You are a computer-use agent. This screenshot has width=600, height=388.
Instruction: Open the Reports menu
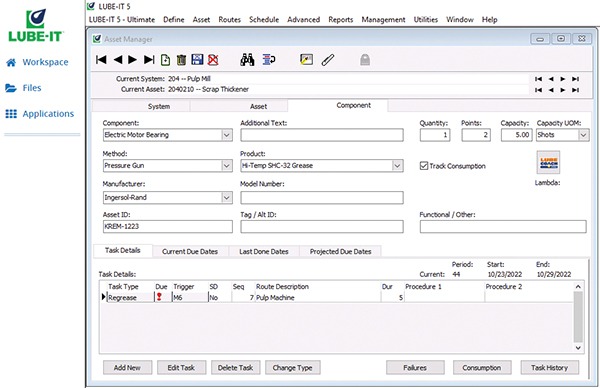click(x=341, y=20)
